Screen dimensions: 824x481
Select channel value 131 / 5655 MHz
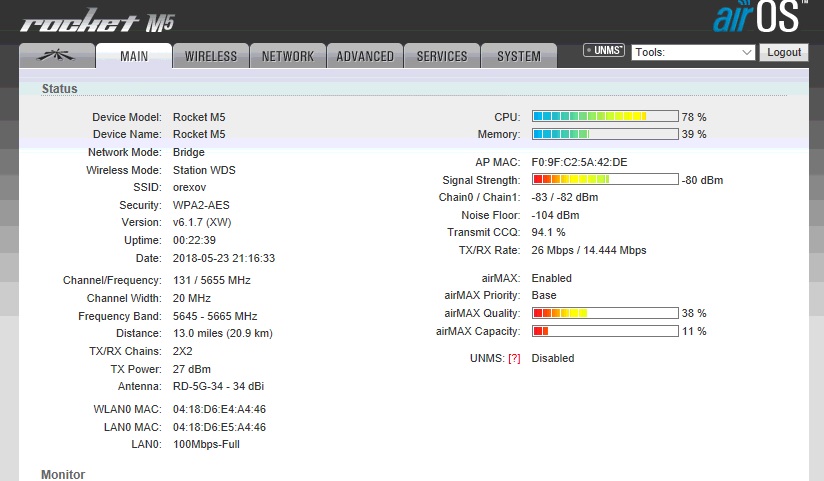pyautogui.click(x=212, y=280)
